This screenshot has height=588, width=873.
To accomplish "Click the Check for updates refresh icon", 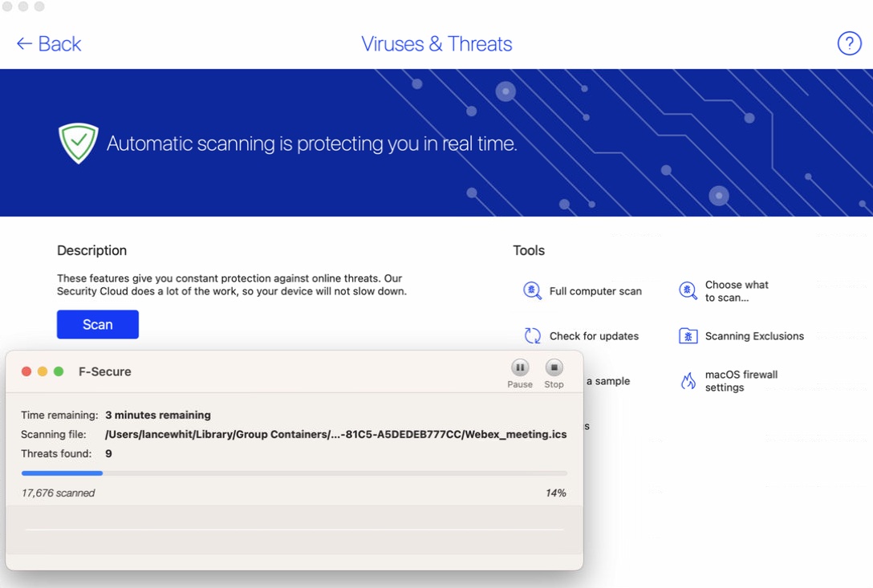I will [x=532, y=336].
